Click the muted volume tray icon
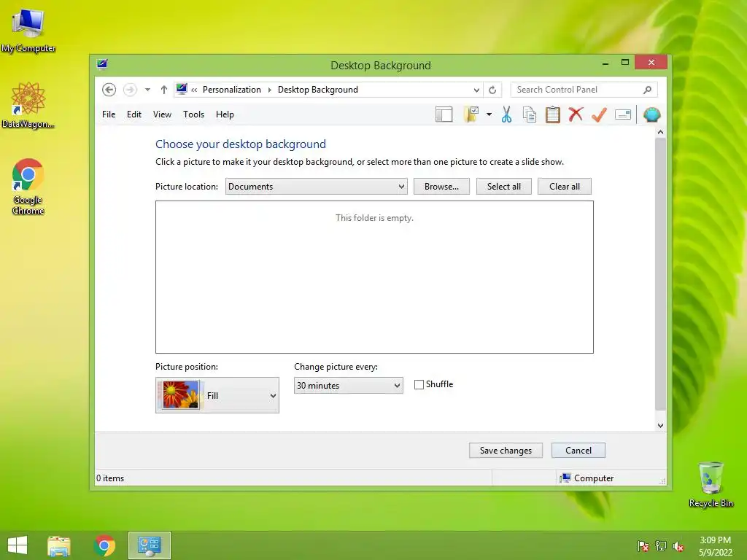 click(678, 546)
